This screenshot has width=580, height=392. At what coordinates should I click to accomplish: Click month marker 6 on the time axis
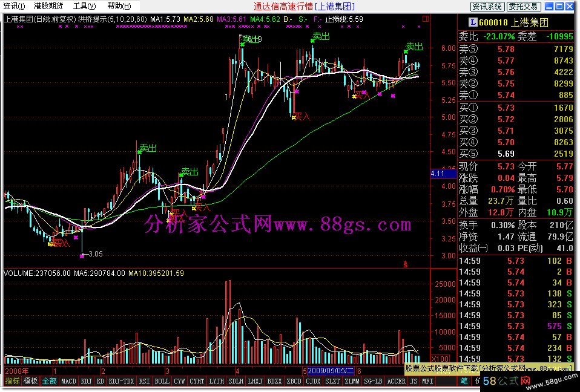(x=359, y=371)
